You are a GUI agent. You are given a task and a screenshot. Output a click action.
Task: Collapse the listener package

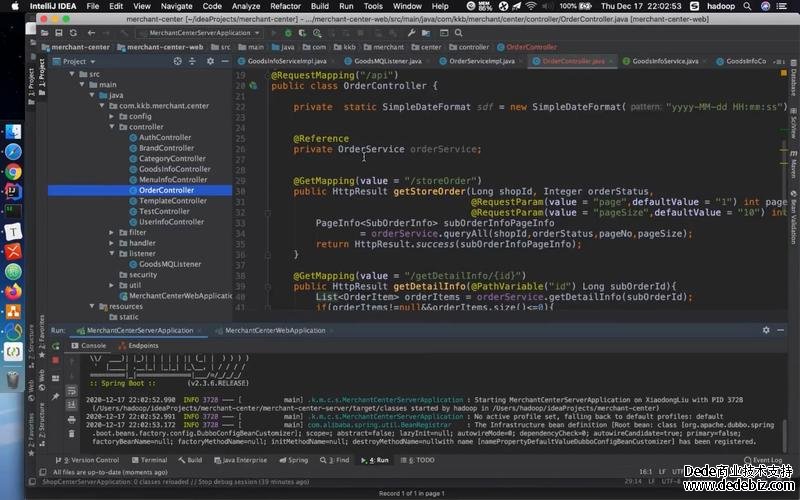point(112,254)
